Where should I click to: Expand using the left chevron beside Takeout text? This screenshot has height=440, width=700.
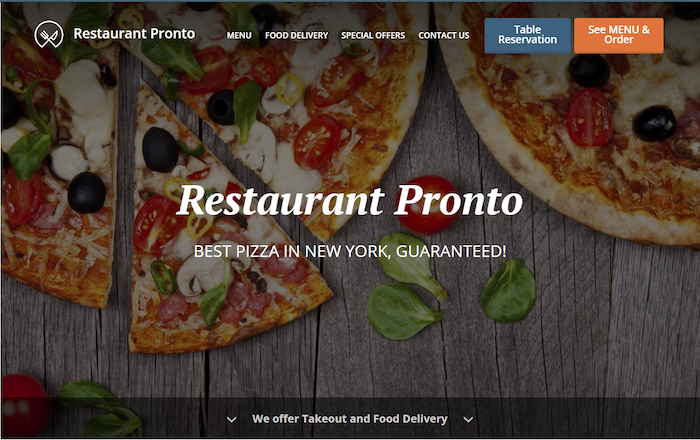(x=231, y=419)
